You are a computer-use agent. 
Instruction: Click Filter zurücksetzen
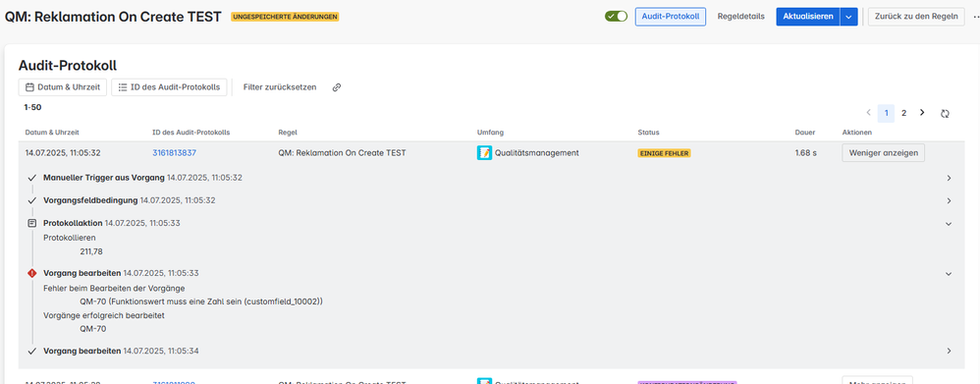tap(280, 87)
